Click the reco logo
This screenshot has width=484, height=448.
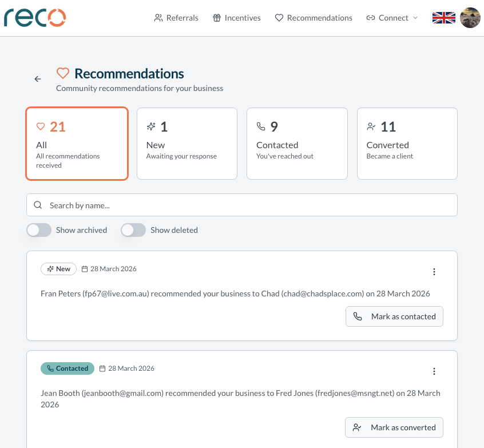pos(34,18)
